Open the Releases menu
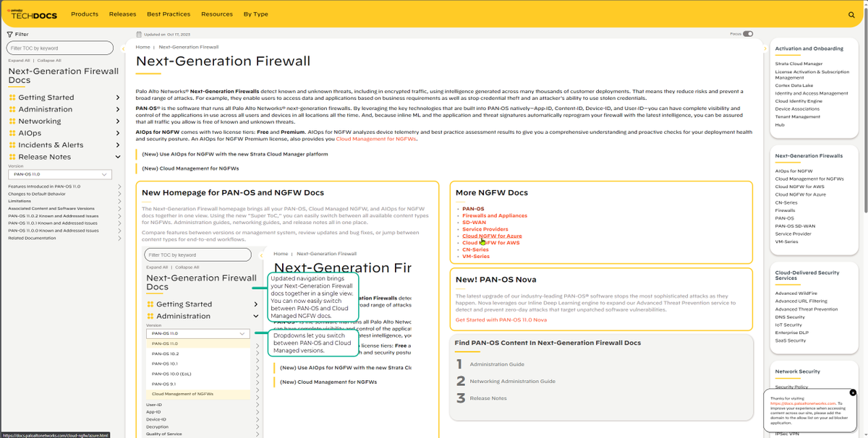The height and width of the screenshot is (438, 868). 122,14
